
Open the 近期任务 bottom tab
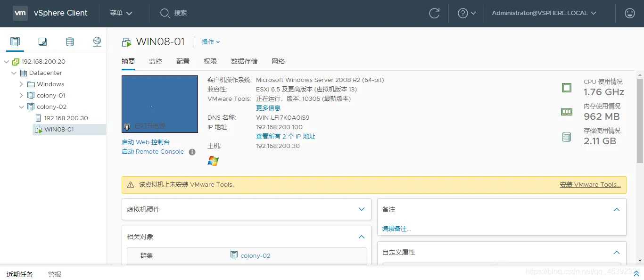[20, 274]
